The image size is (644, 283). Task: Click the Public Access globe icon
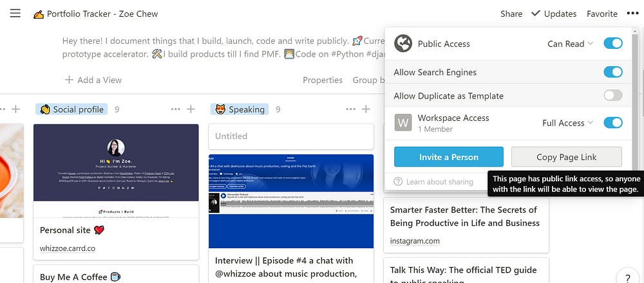403,44
